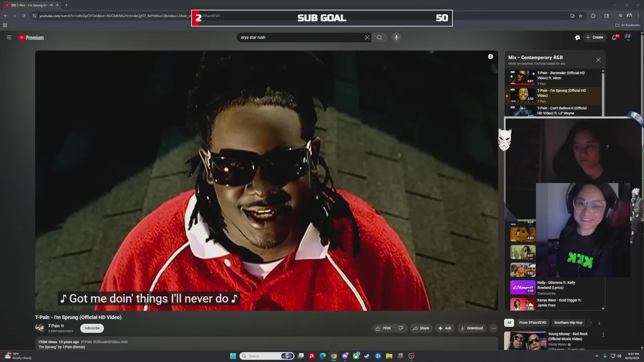The image size is (644, 362).
Task: Click the Windows taskbar search box
Action: pyautogui.click(x=267, y=356)
